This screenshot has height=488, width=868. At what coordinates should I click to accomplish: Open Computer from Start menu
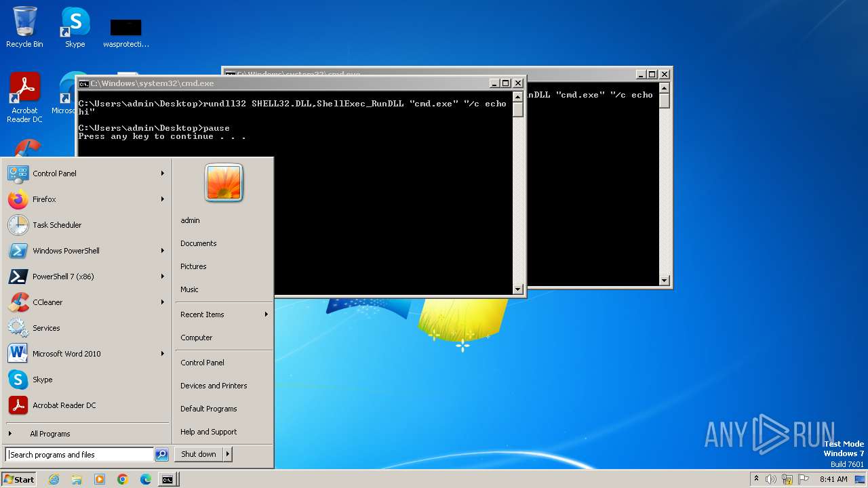[196, 338]
